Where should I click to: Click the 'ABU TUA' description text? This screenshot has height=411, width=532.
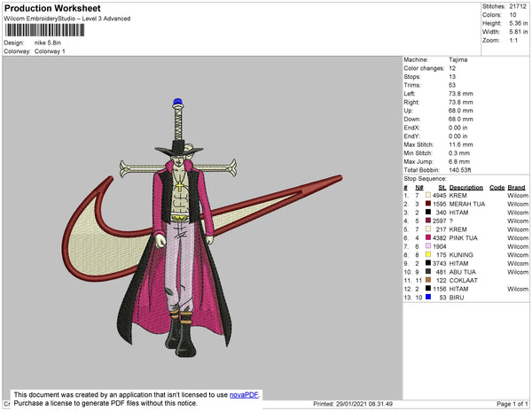tap(463, 272)
